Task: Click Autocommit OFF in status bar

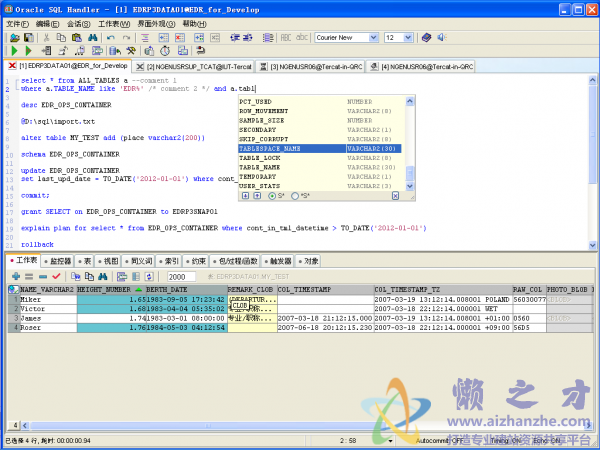Action: (x=440, y=441)
